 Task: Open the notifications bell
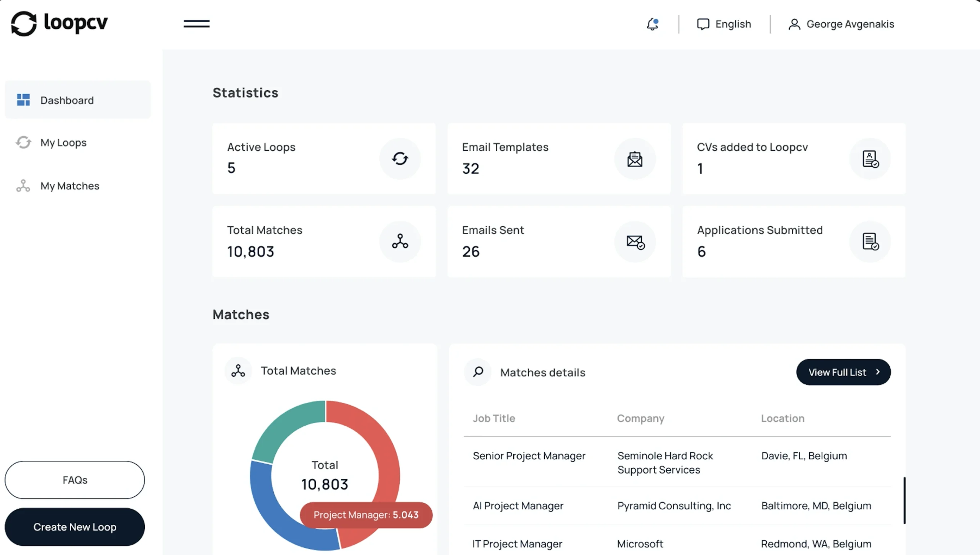coord(652,24)
